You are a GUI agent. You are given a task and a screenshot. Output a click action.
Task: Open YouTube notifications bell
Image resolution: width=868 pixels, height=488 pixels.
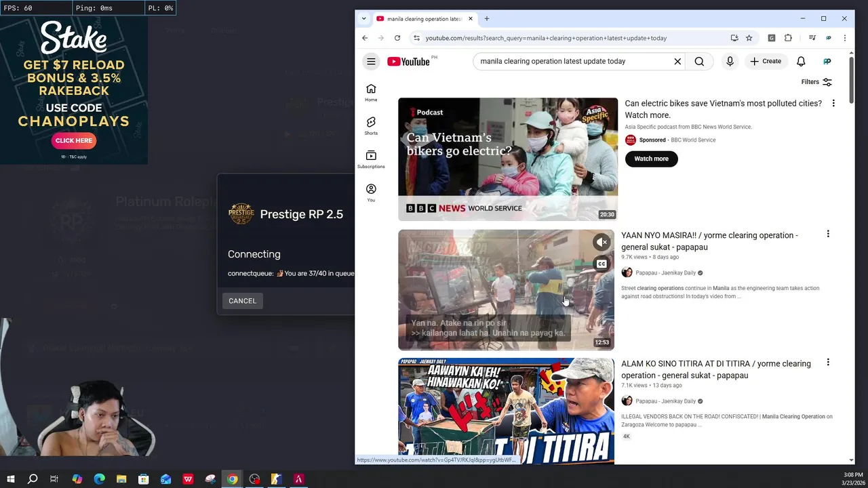pyautogui.click(x=801, y=61)
